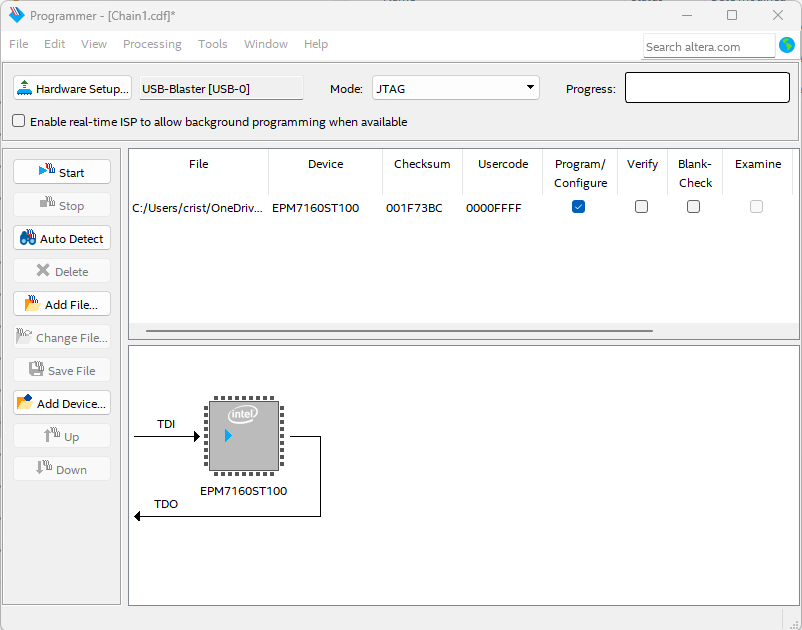Open the File menu

(x=19, y=44)
